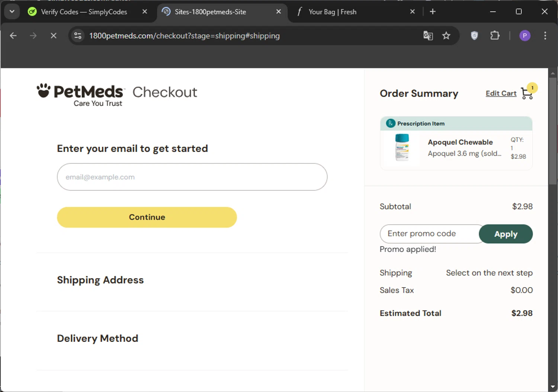The image size is (558, 392).
Task: Maximize the browser window
Action: (x=519, y=12)
